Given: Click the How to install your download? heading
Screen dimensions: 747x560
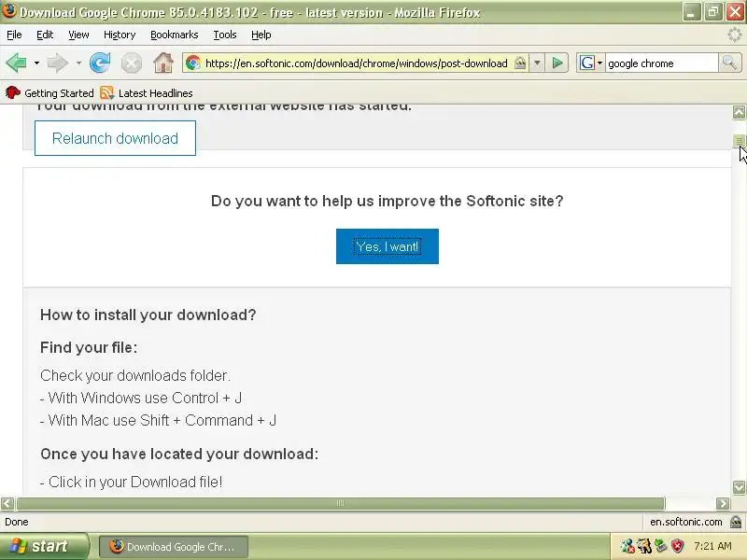Looking at the screenshot, I should click(148, 315).
